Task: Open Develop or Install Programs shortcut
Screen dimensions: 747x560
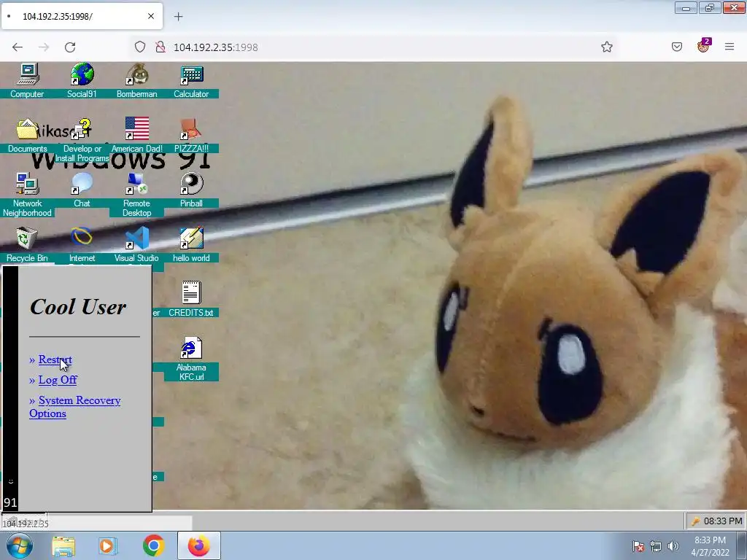Action: tap(82, 139)
